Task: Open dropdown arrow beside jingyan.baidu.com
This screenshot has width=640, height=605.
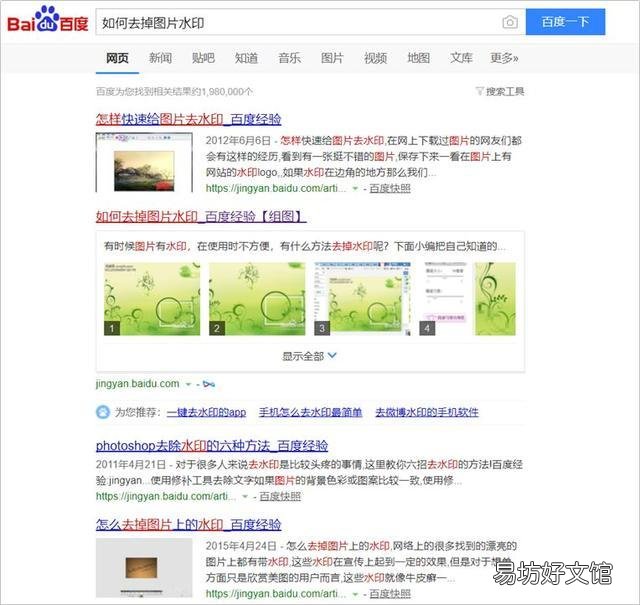Action: [188, 384]
